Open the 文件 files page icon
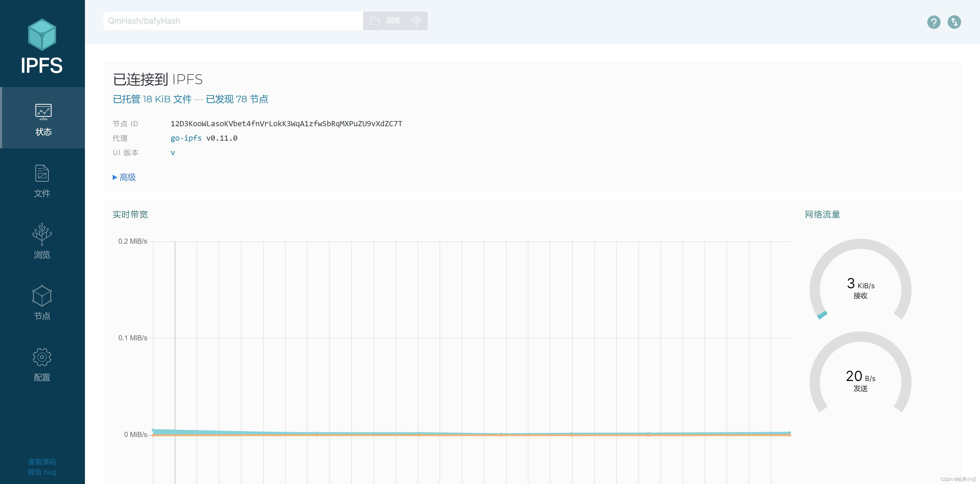Screen dimensions: 980x484 point(42,174)
